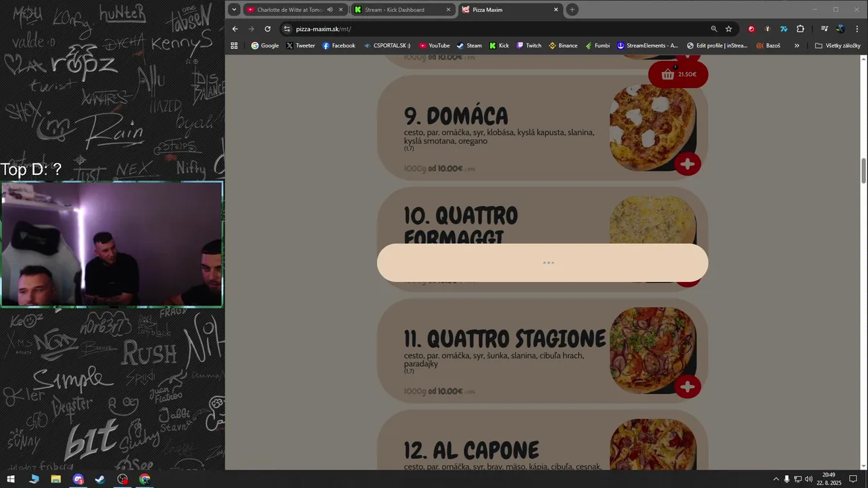Click the 12. AL CAPONE heading
This screenshot has width=868, height=488.
[471, 450]
